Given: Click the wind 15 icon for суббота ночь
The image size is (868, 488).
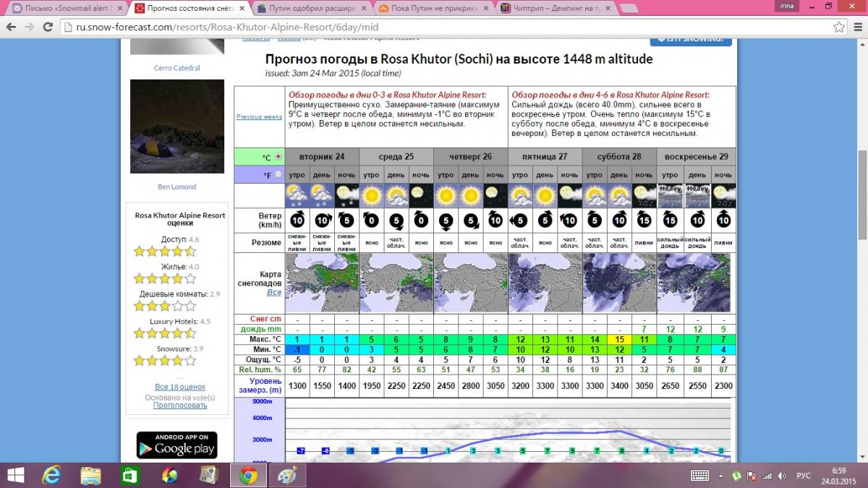Looking at the screenshot, I should tap(644, 221).
